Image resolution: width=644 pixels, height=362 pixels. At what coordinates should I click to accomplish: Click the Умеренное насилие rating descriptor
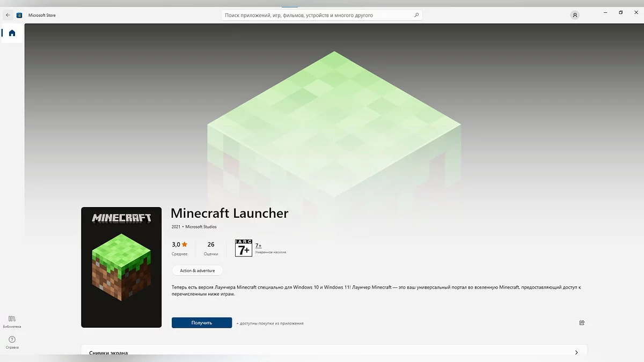270,252
